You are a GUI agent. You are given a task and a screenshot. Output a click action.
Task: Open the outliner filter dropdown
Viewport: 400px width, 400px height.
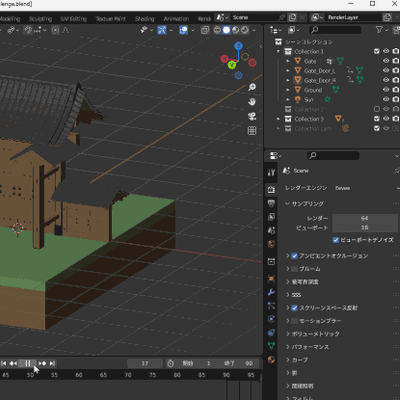[x=381, y=30]
